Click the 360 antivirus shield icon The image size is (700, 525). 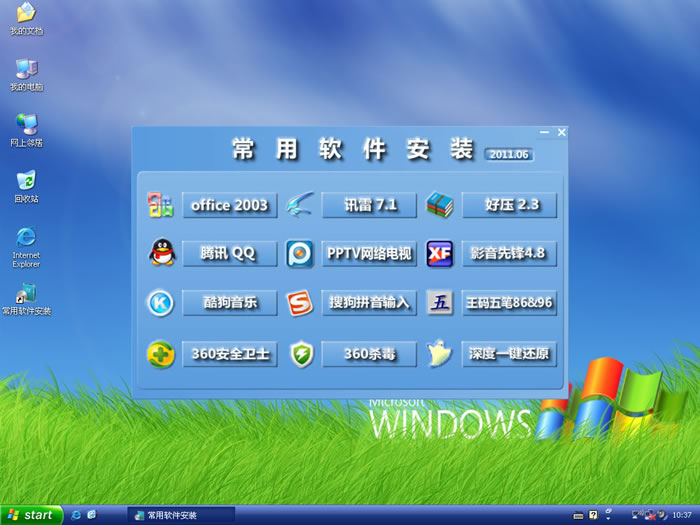302,354
